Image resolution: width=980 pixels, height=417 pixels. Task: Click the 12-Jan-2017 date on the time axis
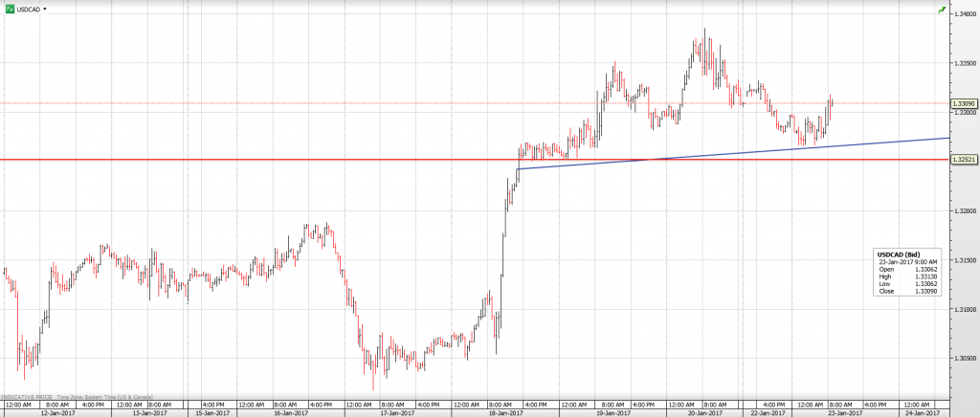[x=57, y=412]
